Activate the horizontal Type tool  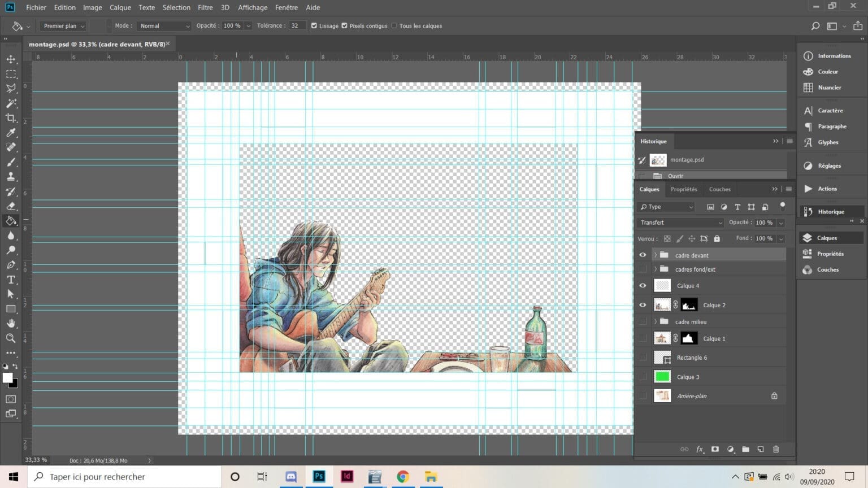(x=11, y=280)
